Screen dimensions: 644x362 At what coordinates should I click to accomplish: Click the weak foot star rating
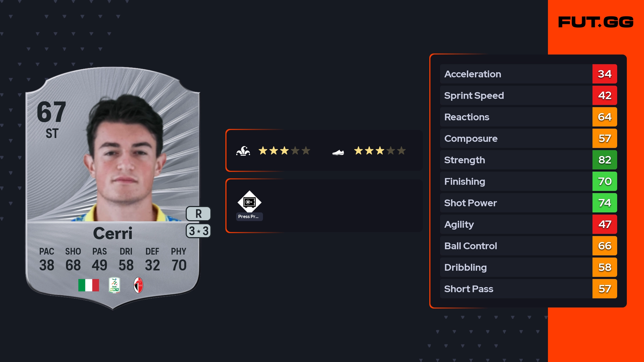click(380, 151)
